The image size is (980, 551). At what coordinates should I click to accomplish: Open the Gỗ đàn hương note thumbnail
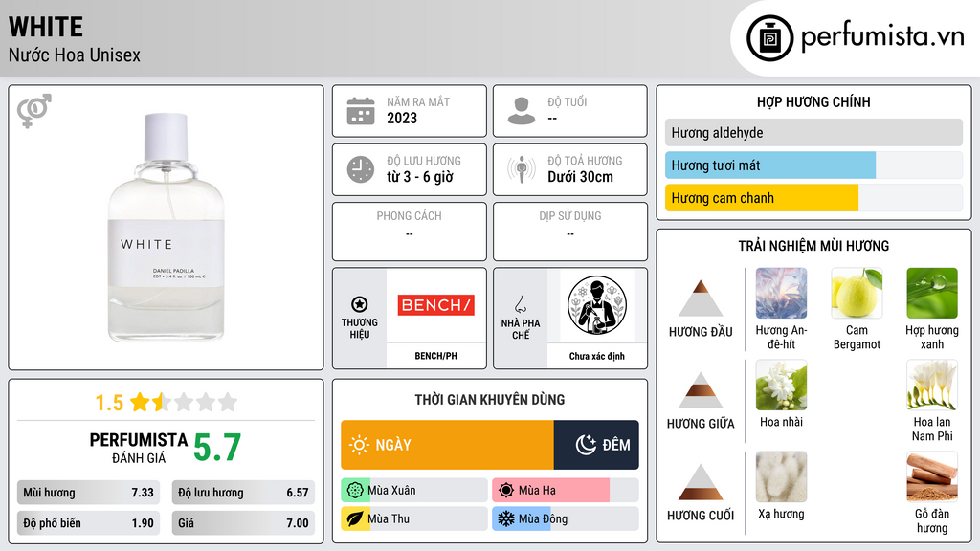(932, 477)
